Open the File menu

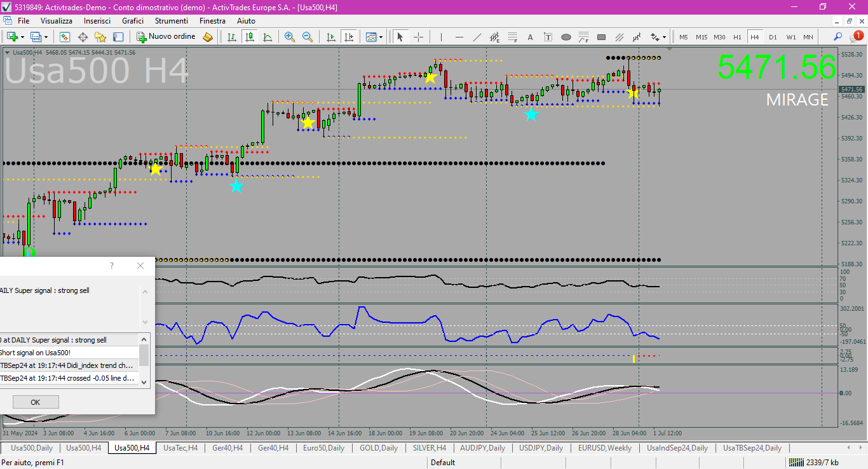[24, 21]
